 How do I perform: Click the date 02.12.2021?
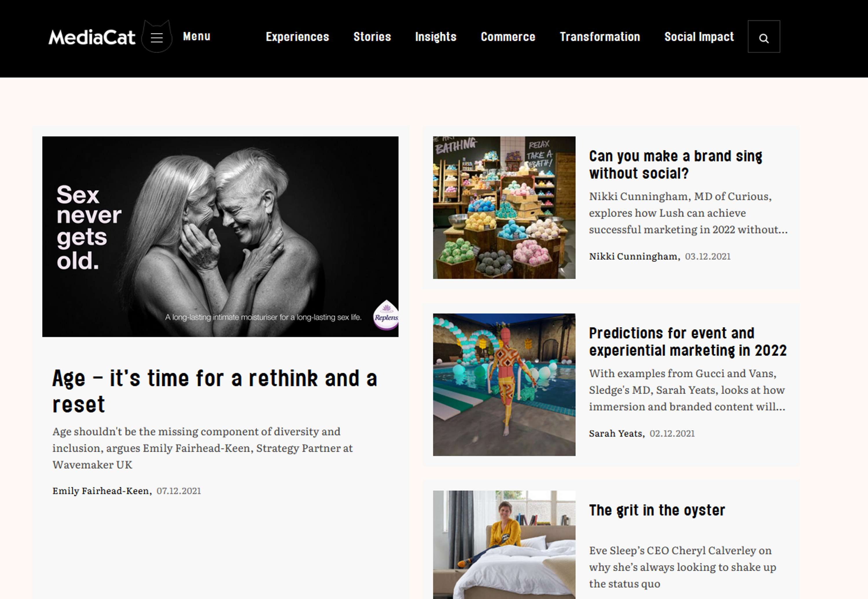tap(672, 433)
